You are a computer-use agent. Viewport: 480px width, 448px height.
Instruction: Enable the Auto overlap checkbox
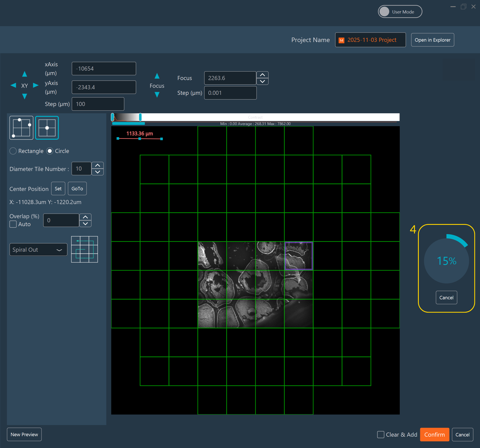click(13, 224)
